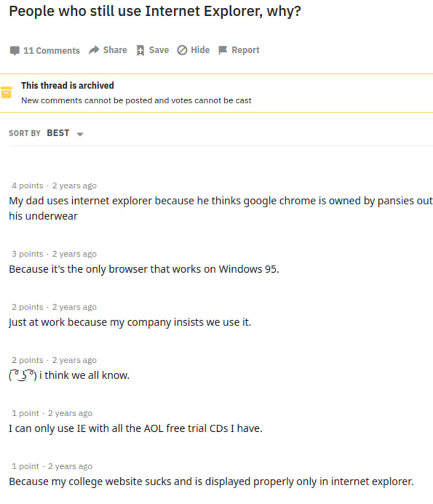Open the sort by BEST dropdown arrow
This screenshot has width=433, height=504.
pyautogui.click(x=80, y=134)
